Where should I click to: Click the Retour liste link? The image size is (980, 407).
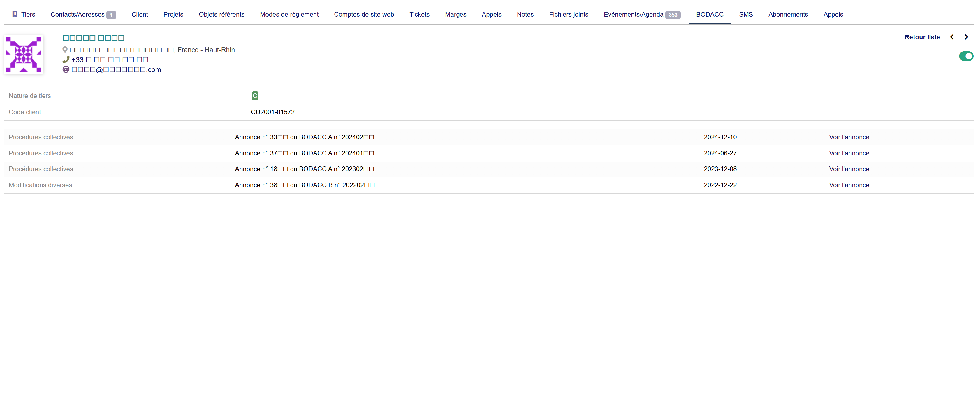click(x=922, y=37)
